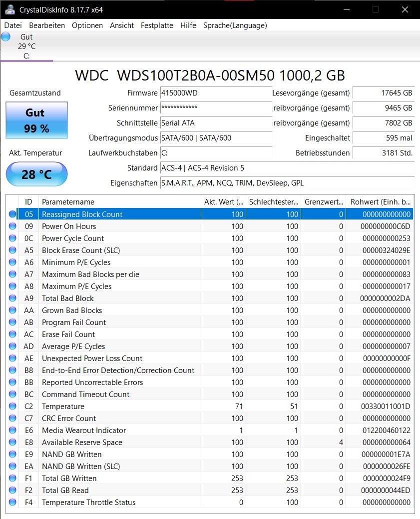Image resolution: width=420 pixels, height=519 pixels.
Task: Click status dot of Temperature Throttle Status row
Action: tap(12, 502)
